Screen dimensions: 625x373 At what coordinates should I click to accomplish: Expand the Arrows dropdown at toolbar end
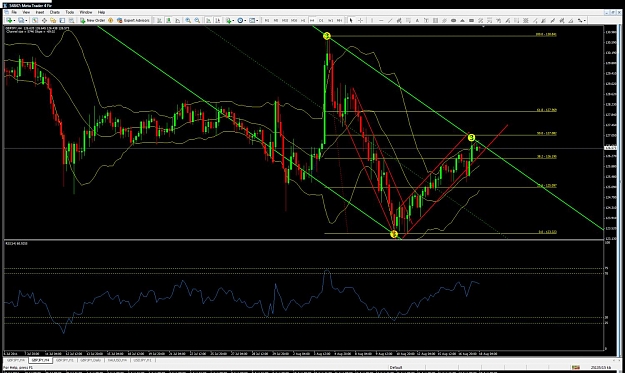[x=584, y=20]
